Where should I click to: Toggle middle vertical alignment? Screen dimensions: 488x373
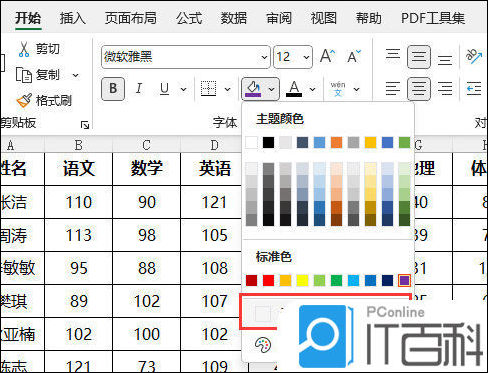click(x=419, y=57)
